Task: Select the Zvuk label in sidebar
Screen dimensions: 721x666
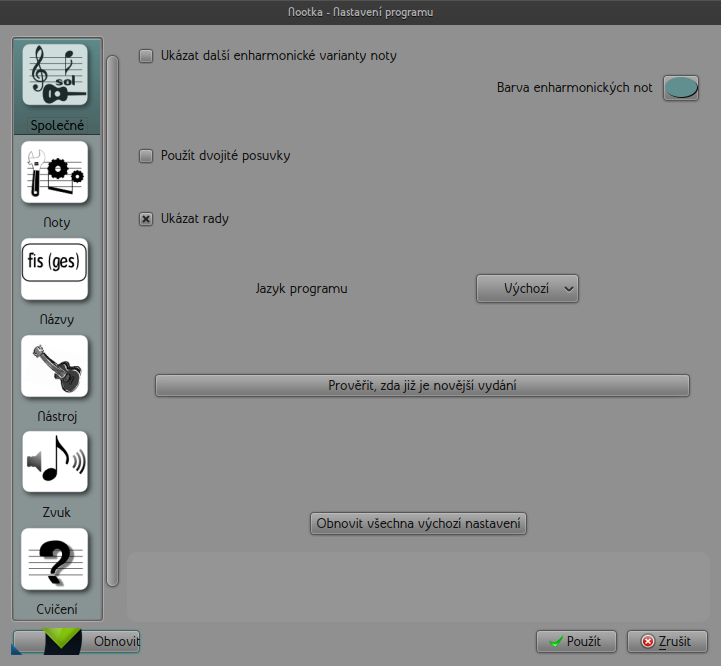Action: [57, 512]
